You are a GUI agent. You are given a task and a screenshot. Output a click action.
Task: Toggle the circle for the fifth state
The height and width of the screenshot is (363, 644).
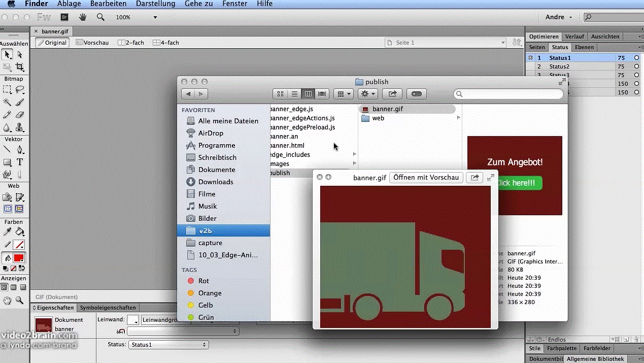(636, 92)
